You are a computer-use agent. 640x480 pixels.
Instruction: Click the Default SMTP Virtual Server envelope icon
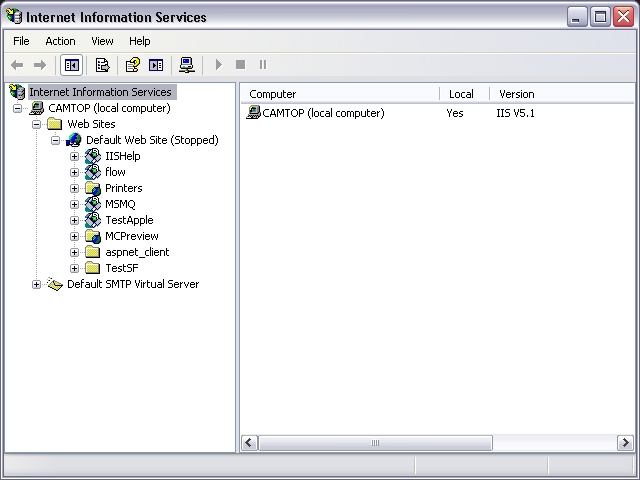[55, 284]
